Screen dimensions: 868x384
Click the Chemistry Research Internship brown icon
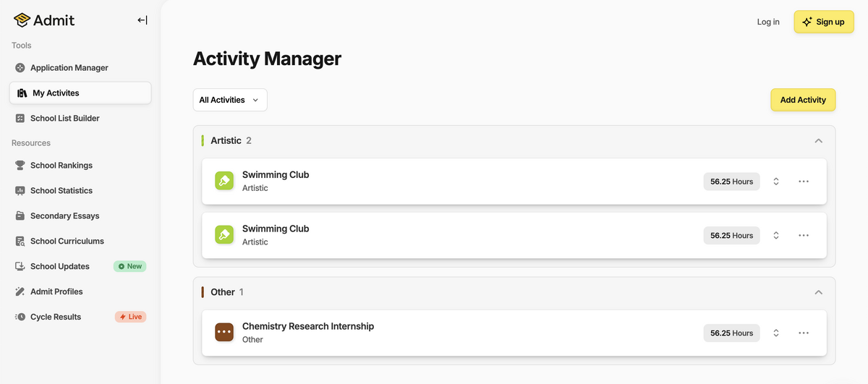224,333
